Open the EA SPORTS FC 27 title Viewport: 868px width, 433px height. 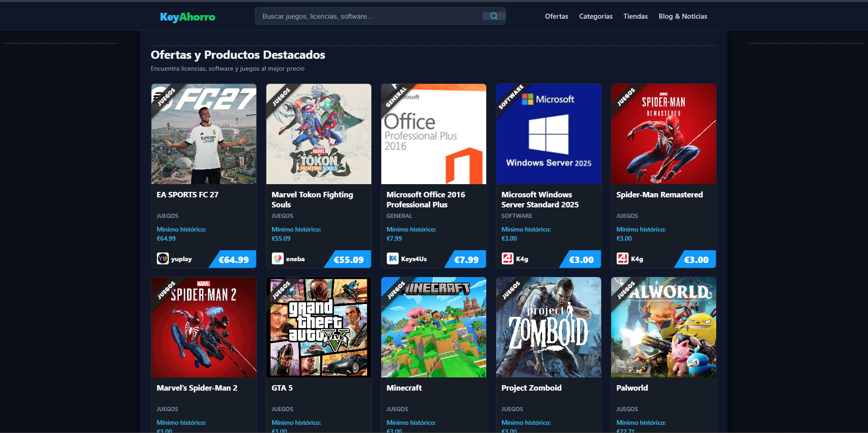(187, 195)
